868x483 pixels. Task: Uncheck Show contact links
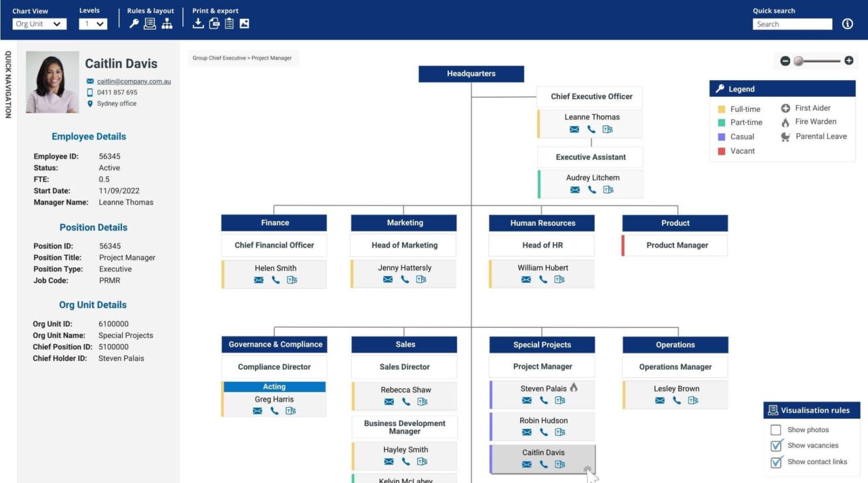(776, 462)
